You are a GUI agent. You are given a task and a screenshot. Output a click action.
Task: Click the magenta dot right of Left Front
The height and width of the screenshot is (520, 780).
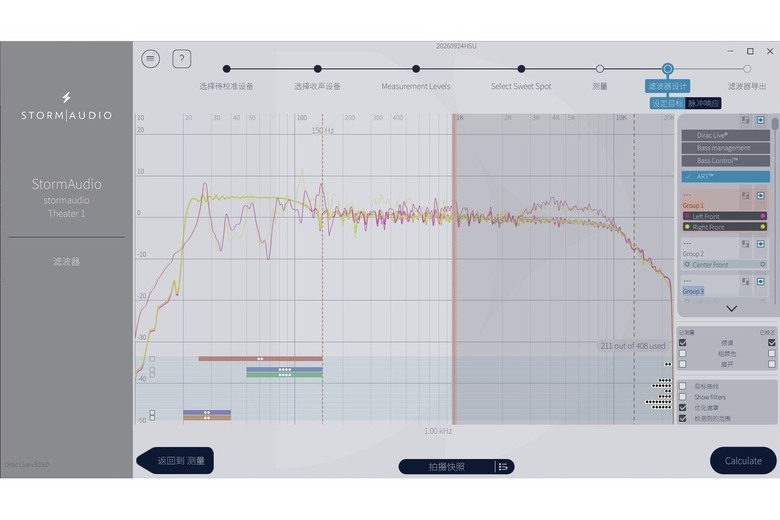(763, 216)
